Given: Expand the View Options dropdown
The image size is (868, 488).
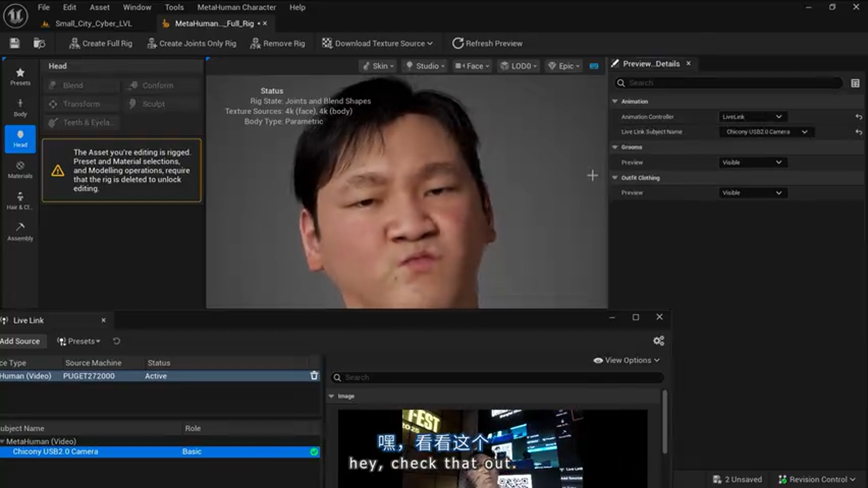Looking at the screenshot, I should click(x=625, y=360).
